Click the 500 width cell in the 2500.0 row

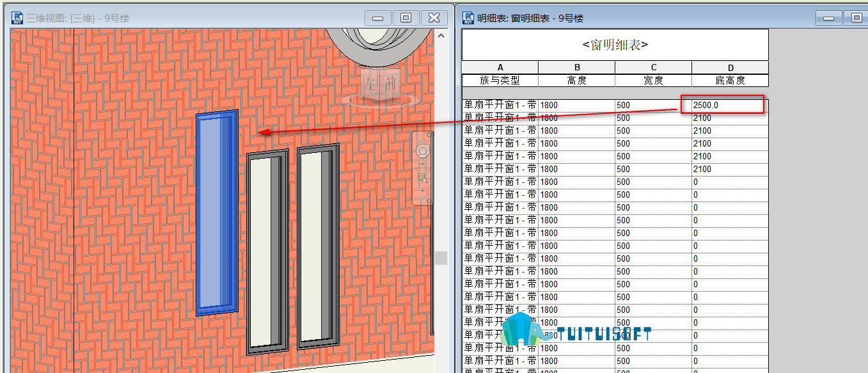click(x=654, y=105)
